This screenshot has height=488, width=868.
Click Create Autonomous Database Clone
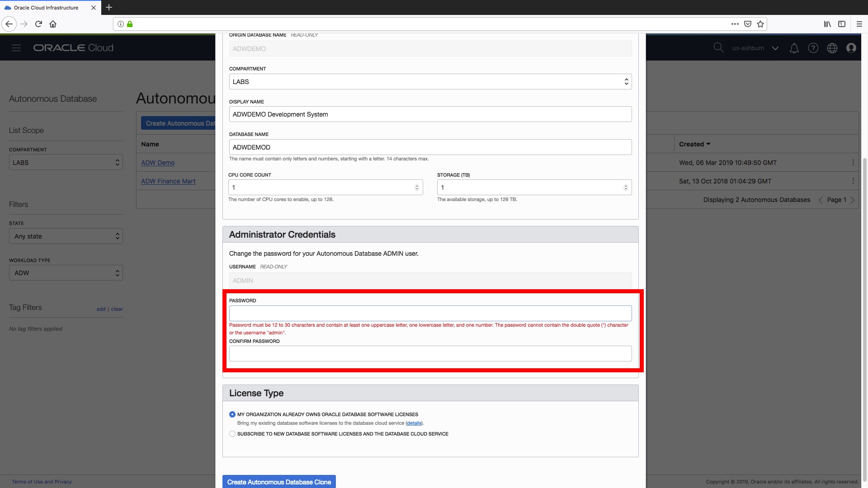tap(279, 482)
